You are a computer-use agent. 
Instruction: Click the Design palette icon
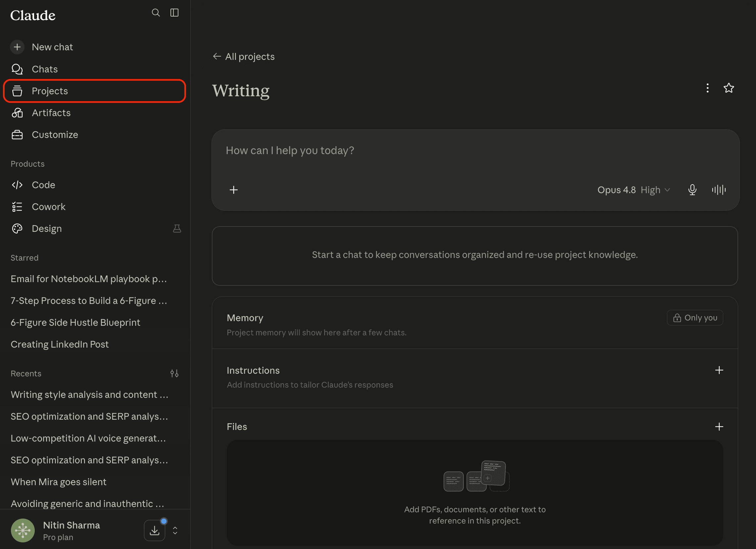pyautogui.click(x=17, y=229)
